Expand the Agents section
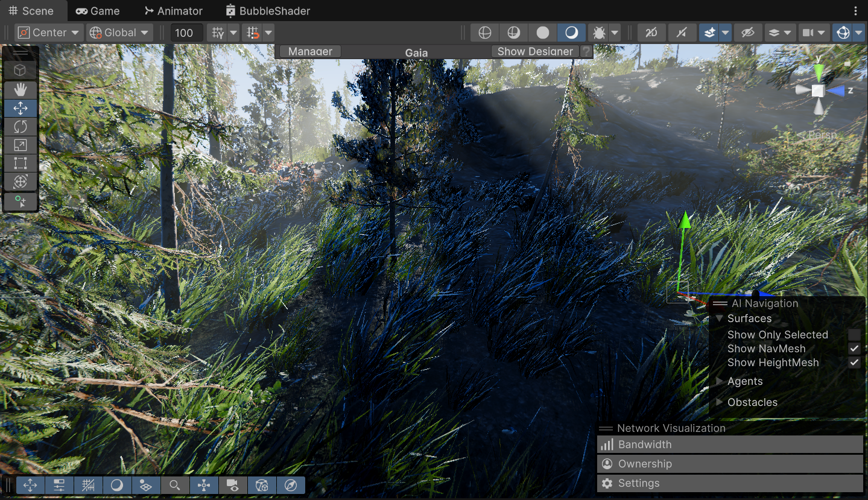 click(x=719, y=381)
